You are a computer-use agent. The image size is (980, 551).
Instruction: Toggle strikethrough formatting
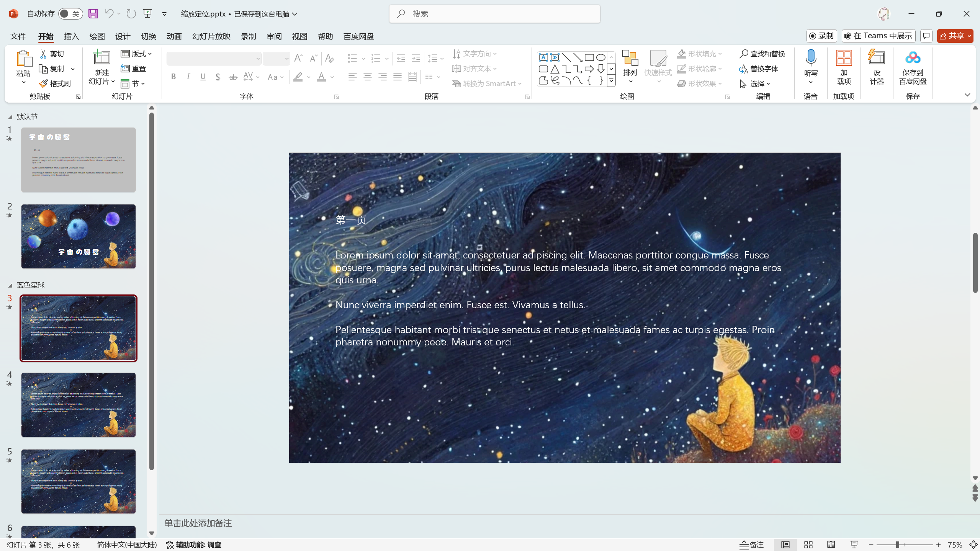point(233,77)
